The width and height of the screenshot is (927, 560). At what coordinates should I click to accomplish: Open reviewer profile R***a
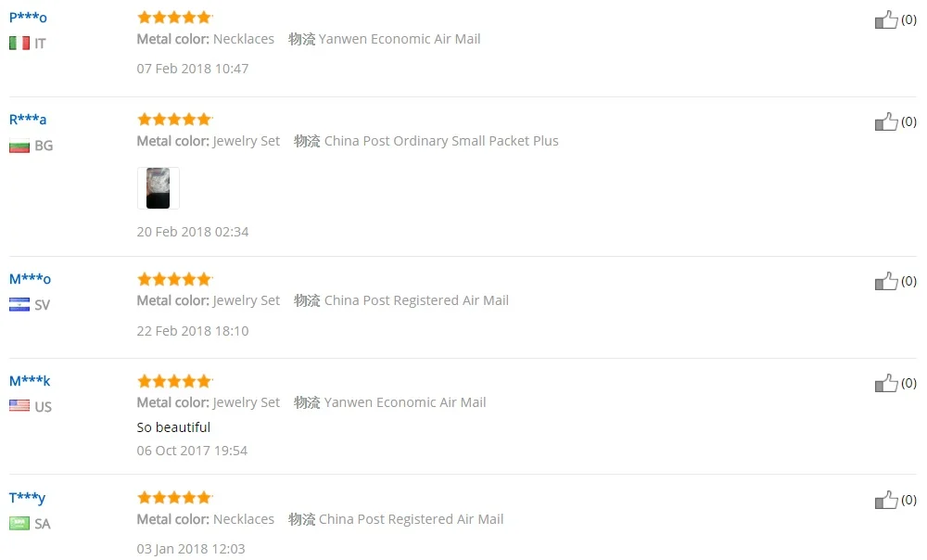28,120
